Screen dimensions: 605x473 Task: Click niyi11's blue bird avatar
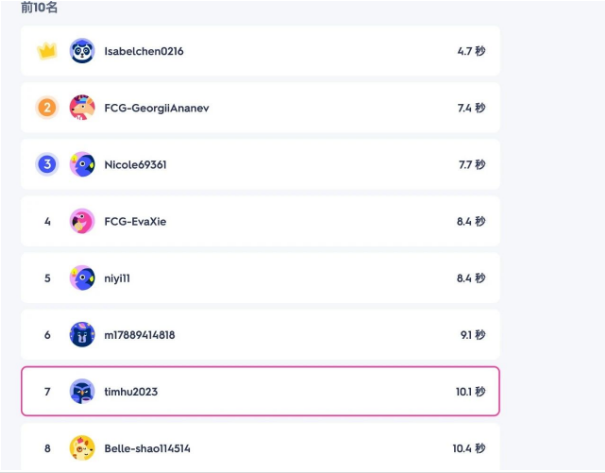tap(82, 278)
